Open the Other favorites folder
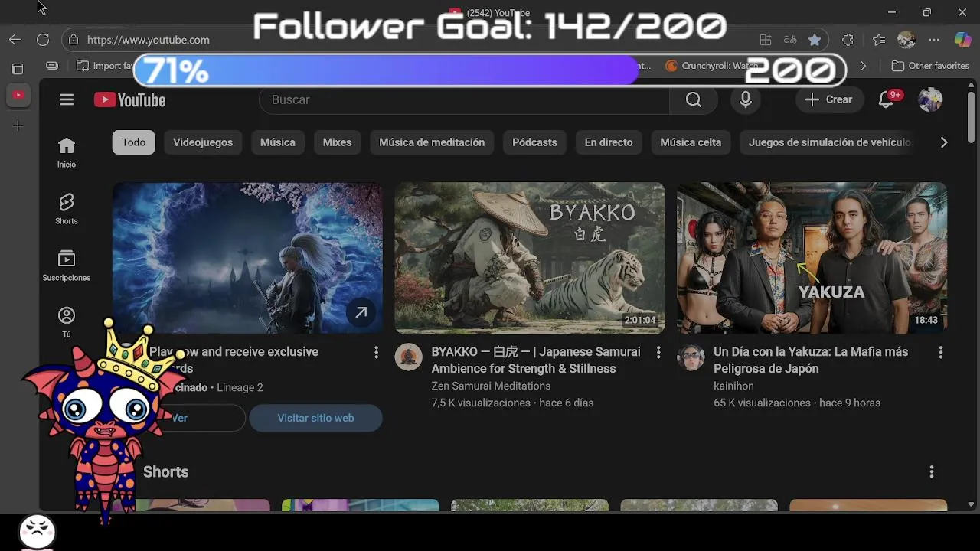 point(930,66)
